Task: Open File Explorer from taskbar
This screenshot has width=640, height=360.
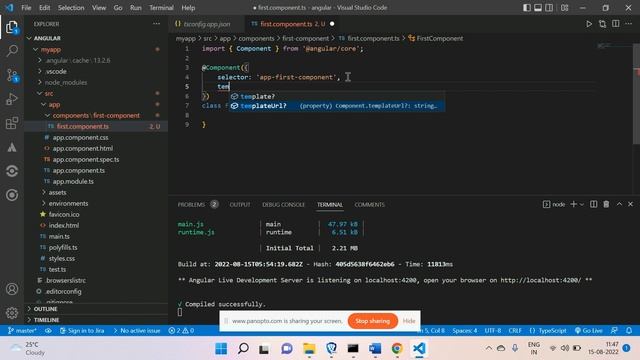Action: (309, 349)
